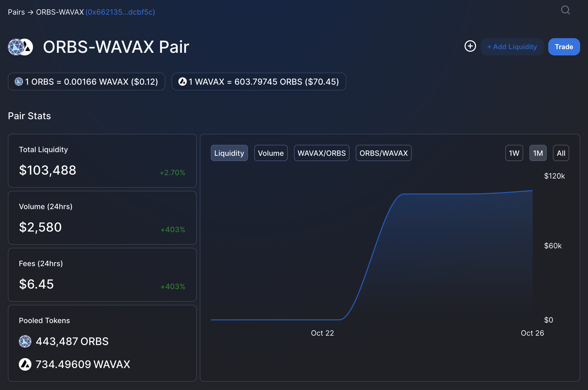Click the Oct 26 axis label
The height and width of the screenshot is (390, 588).
(x=532, y=333)
